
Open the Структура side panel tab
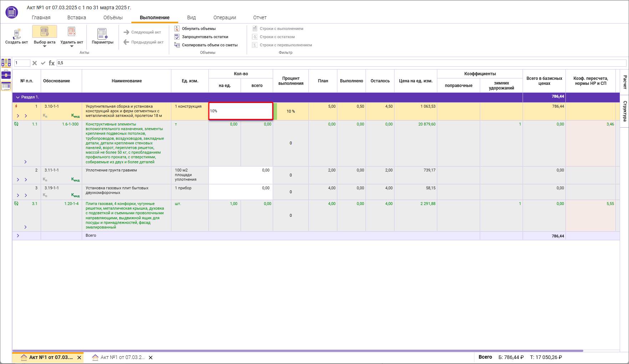[625, 111]
